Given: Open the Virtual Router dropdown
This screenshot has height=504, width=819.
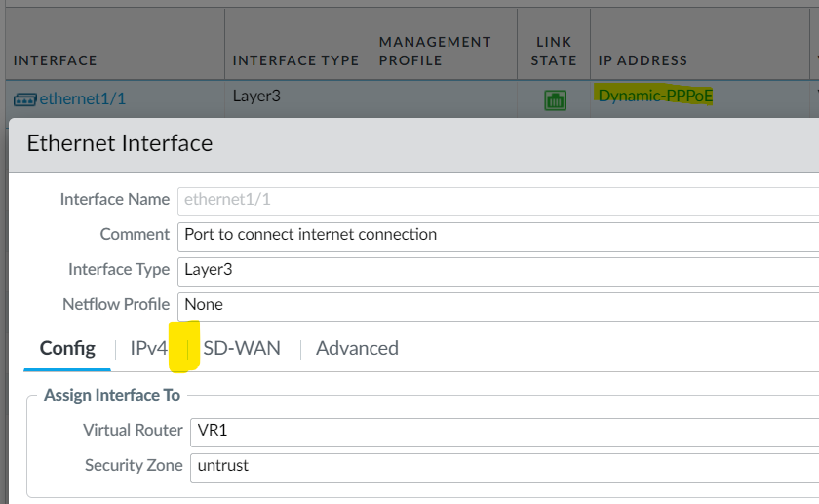Looking at the screenshot, I should [x=502, y=430].
